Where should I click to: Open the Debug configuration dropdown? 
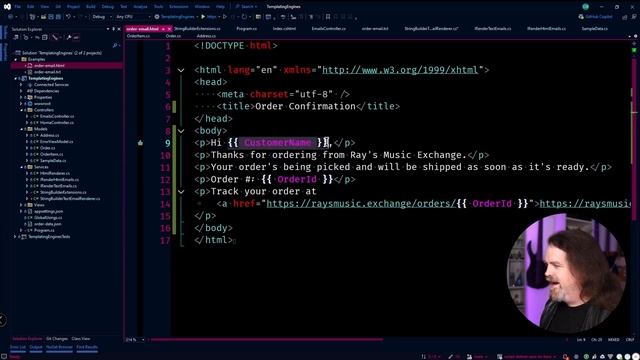click(102, 17)
